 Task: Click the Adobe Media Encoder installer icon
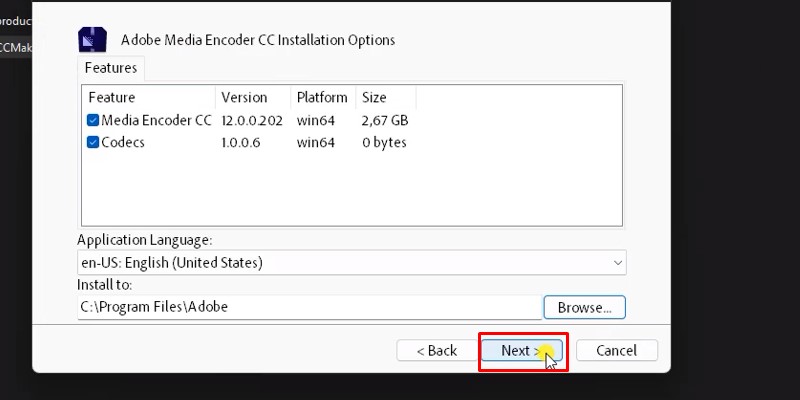[x=92, y=39]
